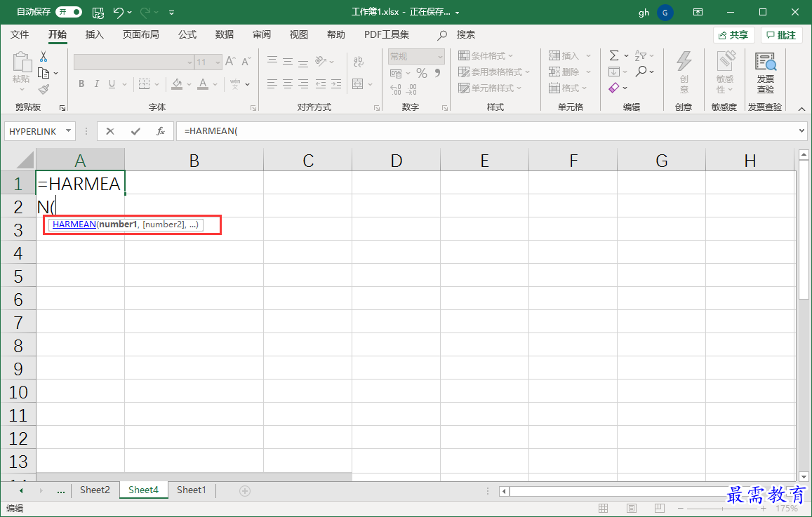Click the 批注 comments button

(x=781, y=35)
